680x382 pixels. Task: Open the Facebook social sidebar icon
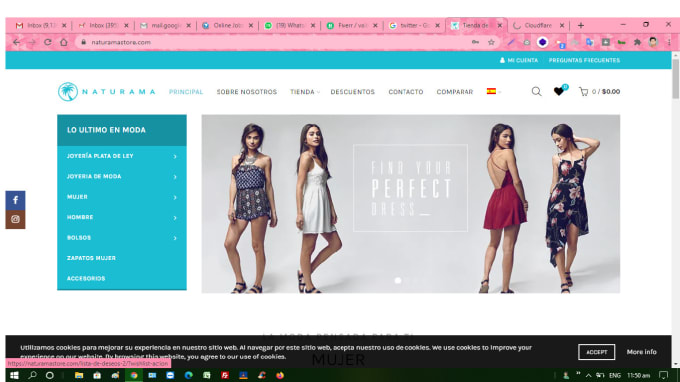click(x=15, y=200)
